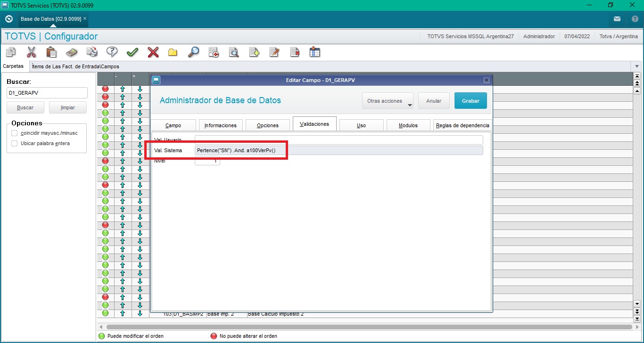Image resolution: width=644 pixels, height=343 pixels.
Task: Click the delete document red X icon
Action: [x=295, y=52]
